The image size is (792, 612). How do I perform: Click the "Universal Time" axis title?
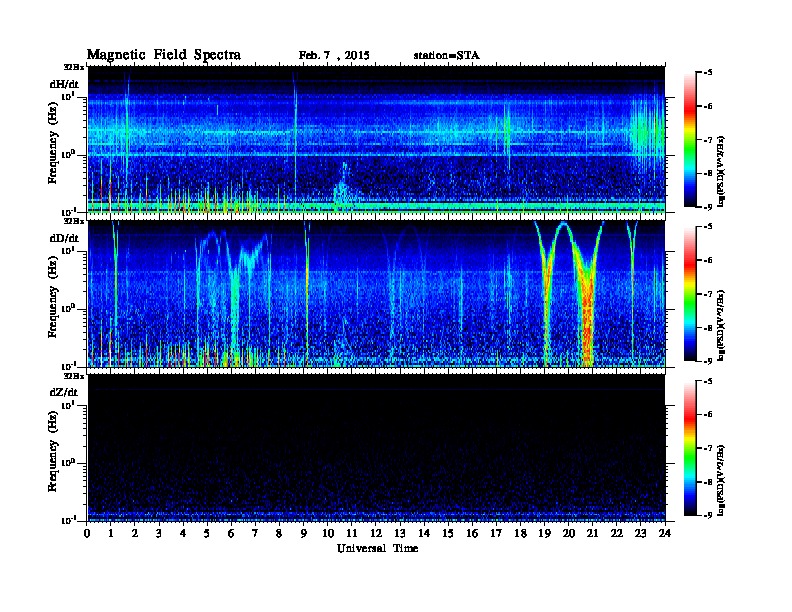point(377,548)
